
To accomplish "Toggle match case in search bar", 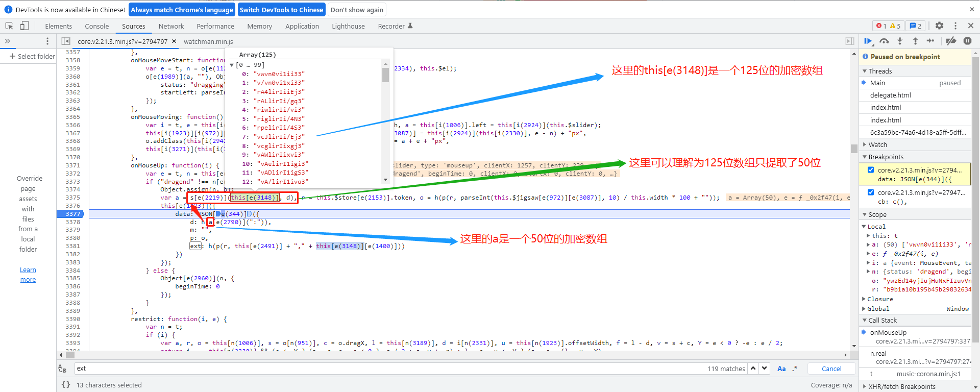I will click(781, 369).
